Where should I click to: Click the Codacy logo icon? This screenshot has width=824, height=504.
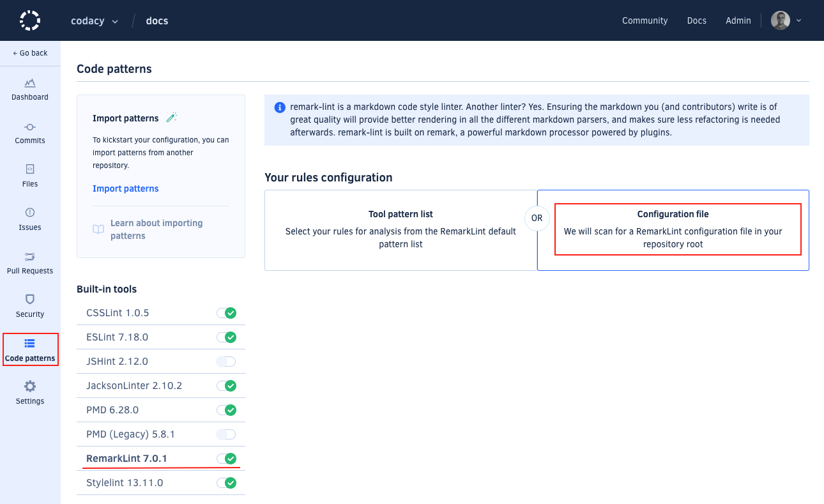click(x=30, y=20)
